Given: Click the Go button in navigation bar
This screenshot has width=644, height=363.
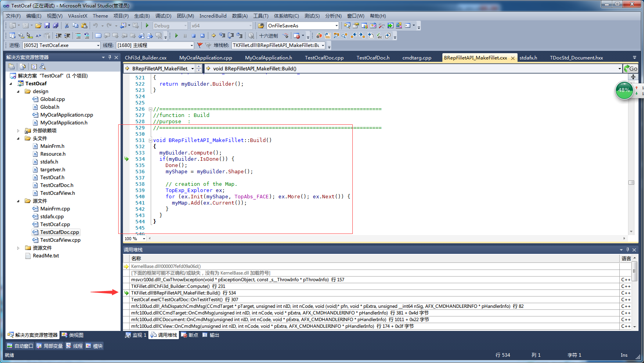Looking at the screenshot, I should coord(631,68).
